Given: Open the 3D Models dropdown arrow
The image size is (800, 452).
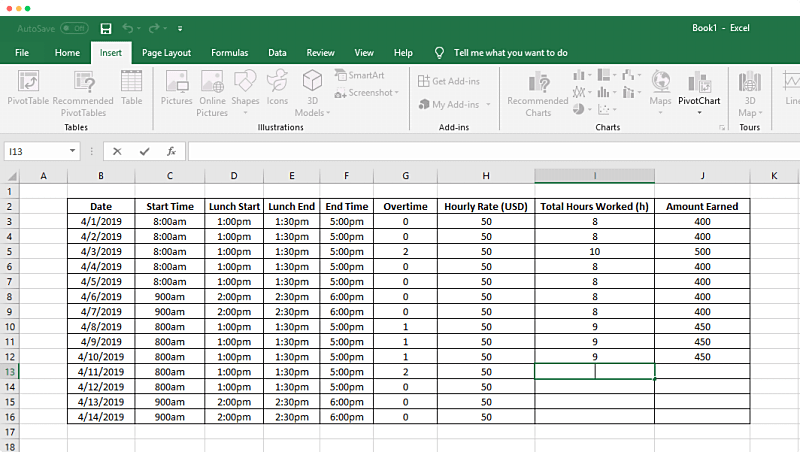Looking at the screenshot, I should tap(326, 113).
